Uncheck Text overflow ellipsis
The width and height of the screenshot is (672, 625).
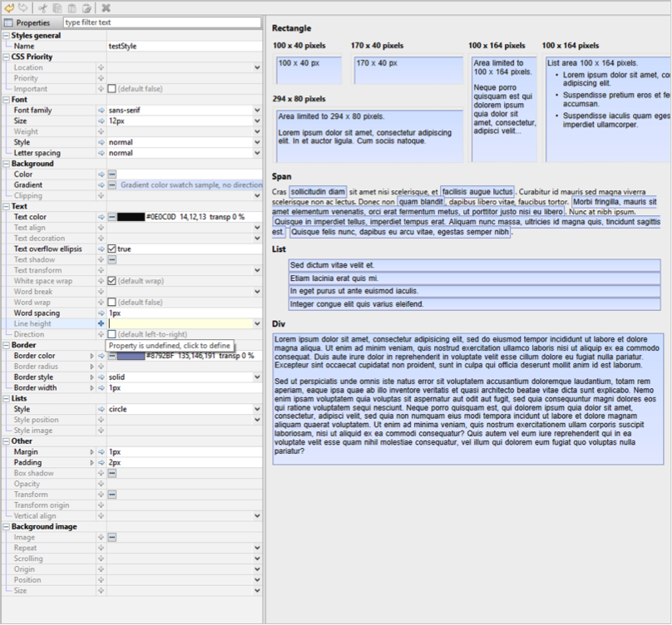point(111,249)
